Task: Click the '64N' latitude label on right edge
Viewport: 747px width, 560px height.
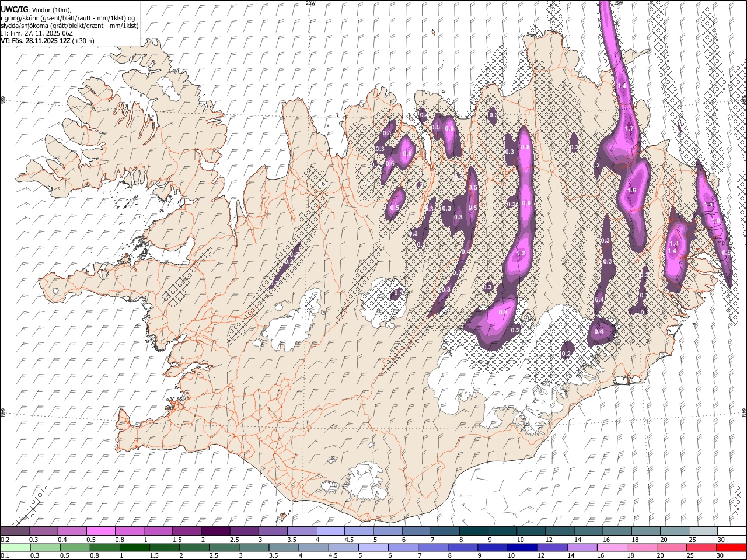Action: point(744,412)
